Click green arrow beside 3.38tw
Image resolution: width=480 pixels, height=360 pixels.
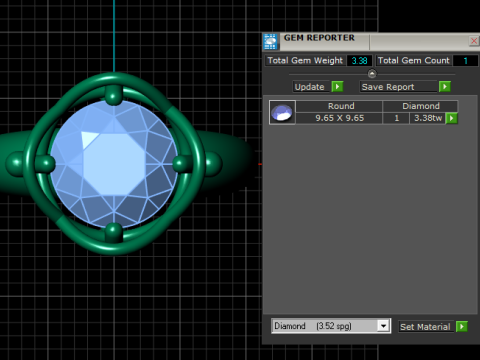pos(452,118)
